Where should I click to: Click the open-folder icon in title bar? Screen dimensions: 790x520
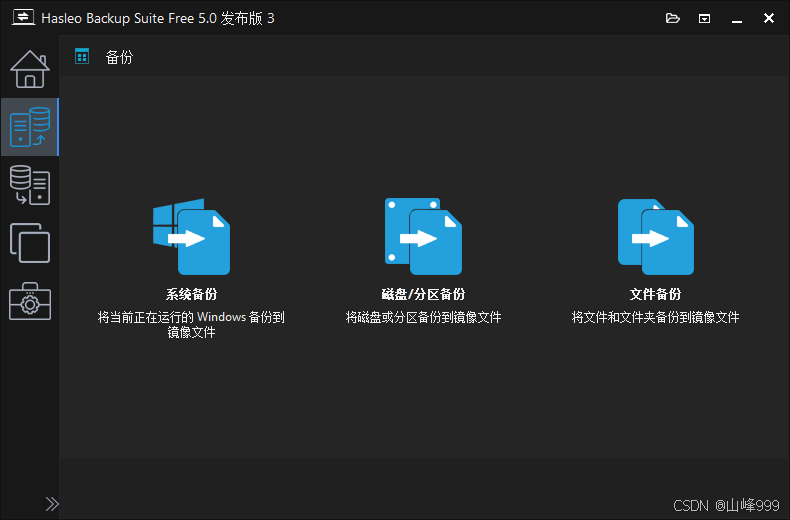click(x=673, y=19)
